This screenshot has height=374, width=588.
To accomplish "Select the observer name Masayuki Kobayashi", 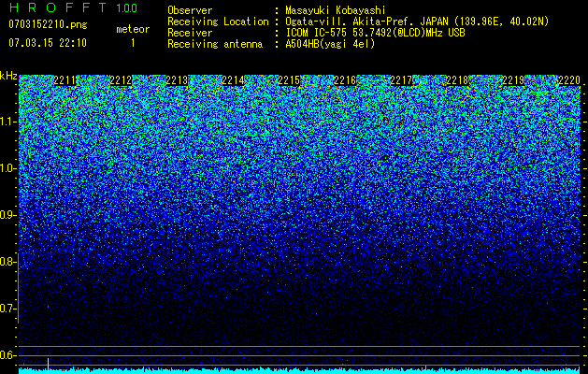I will 336,11.
